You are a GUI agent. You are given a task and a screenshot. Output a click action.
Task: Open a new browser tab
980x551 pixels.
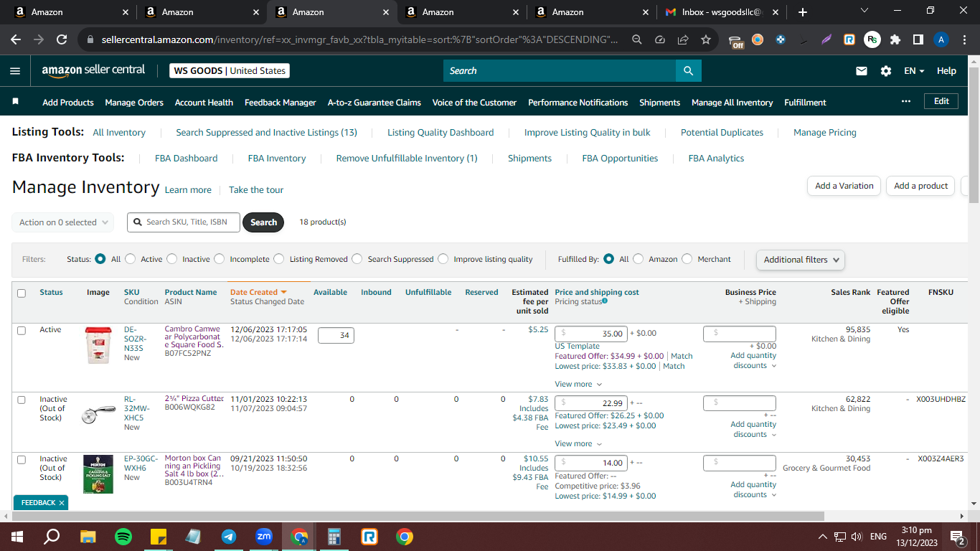pyautogui.click(x=802, y=12)
